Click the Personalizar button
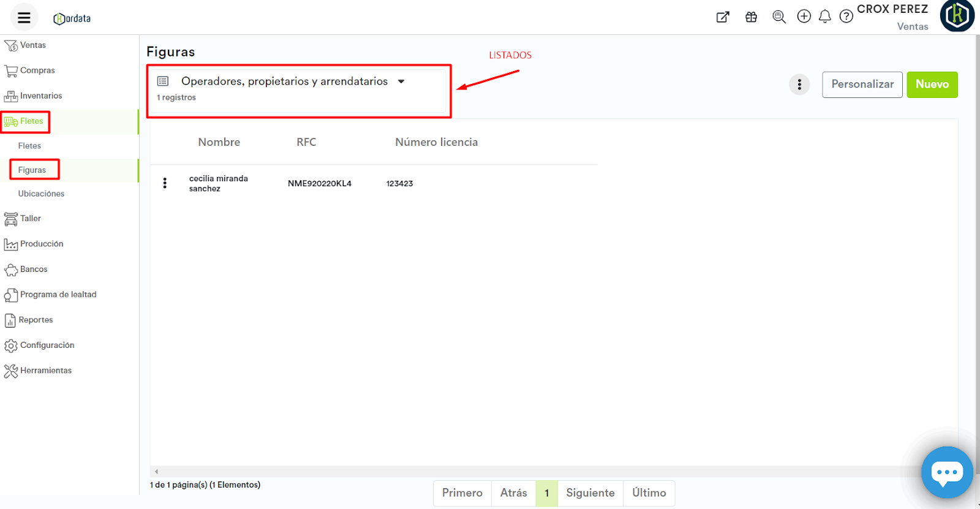Image resolution: width=980 pixels, height=509 pixels. [862, 85]
